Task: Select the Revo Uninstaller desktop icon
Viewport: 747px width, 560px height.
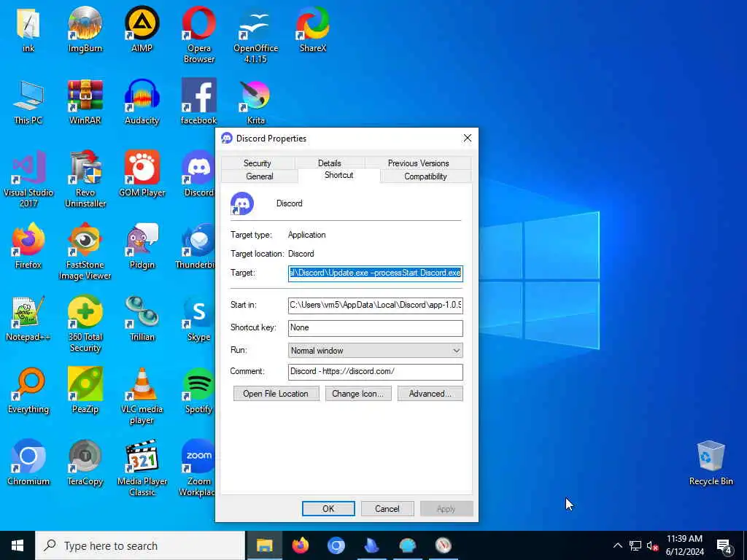Action: tap(85, 179)
